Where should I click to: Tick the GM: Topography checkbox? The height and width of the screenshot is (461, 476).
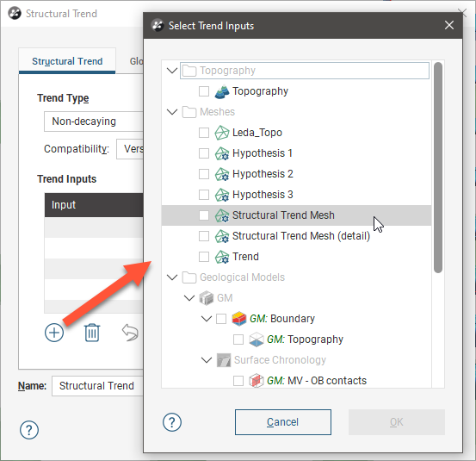click(238, 340)
